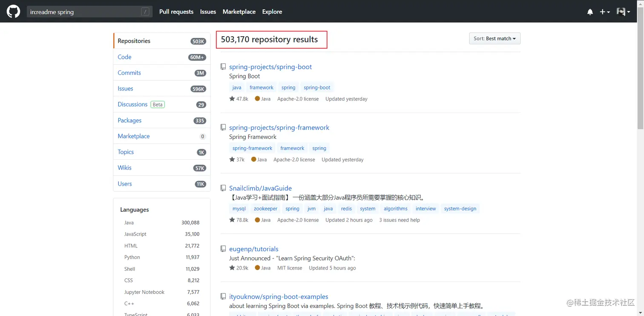The width and height of the screenshot is (644, 316).
Task: Open user avatar profile menu
Action: point(623,12)
